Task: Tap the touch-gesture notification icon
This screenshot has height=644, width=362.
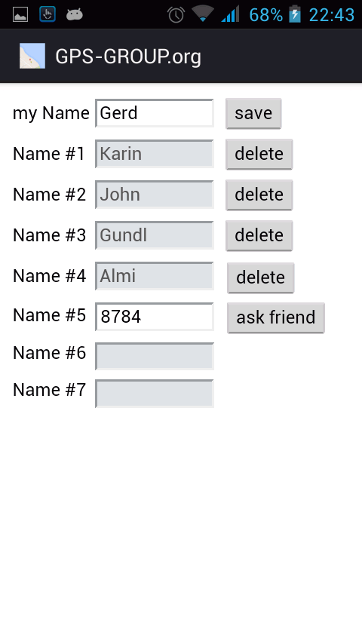Action: click(48, 14)
